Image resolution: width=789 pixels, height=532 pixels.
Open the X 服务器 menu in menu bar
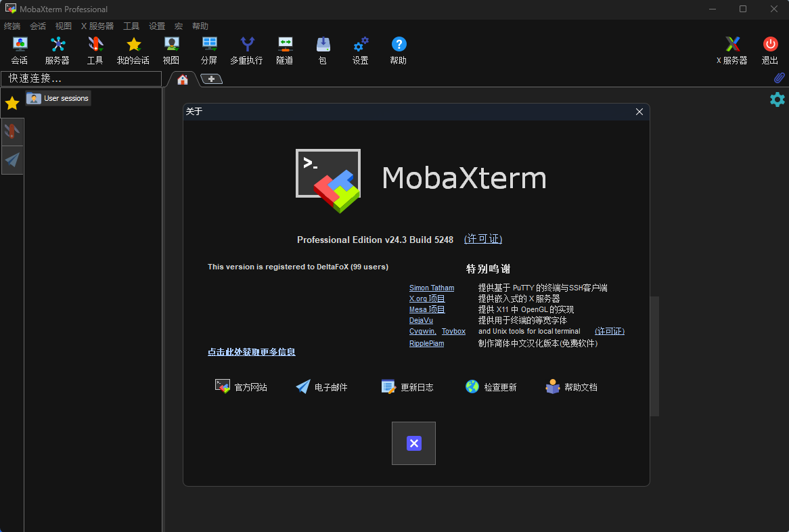pyautogui.click(x=97, y=26)
